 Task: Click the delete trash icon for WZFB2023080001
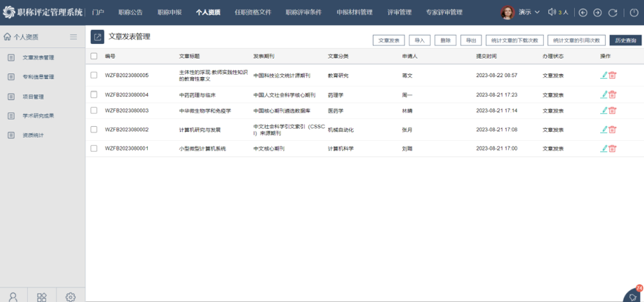(x=613, y=148)
